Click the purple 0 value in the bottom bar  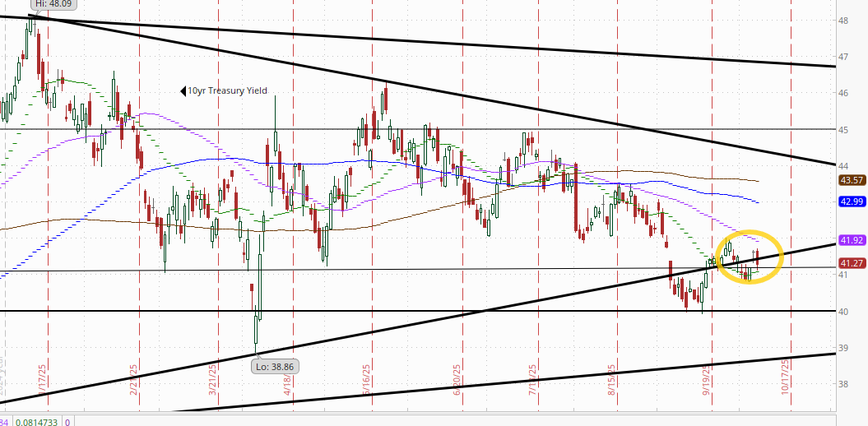click(67, 423)
